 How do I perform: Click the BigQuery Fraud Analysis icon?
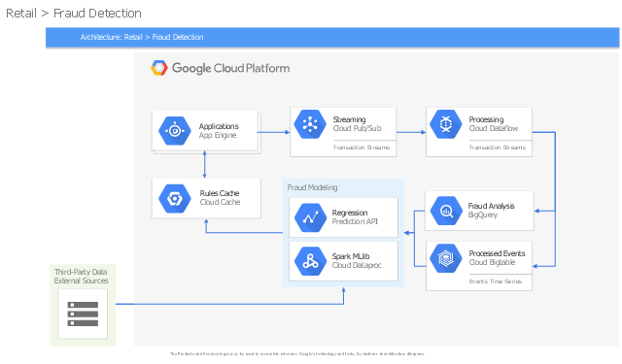pyautogui.click(x=447, y=211)
